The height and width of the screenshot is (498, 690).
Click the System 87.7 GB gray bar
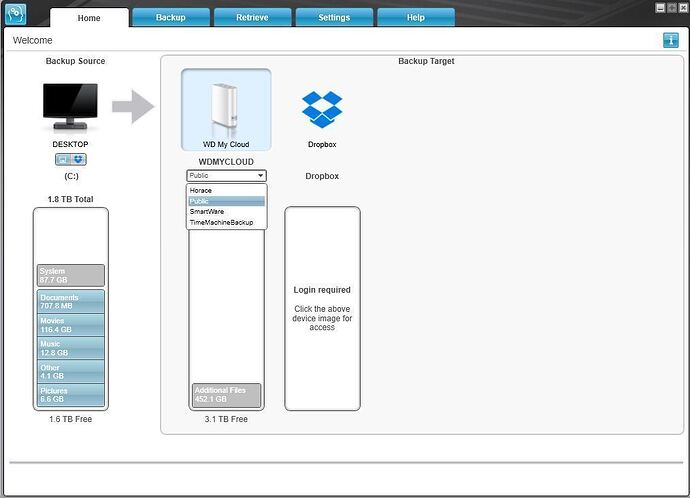coord(71,275)
